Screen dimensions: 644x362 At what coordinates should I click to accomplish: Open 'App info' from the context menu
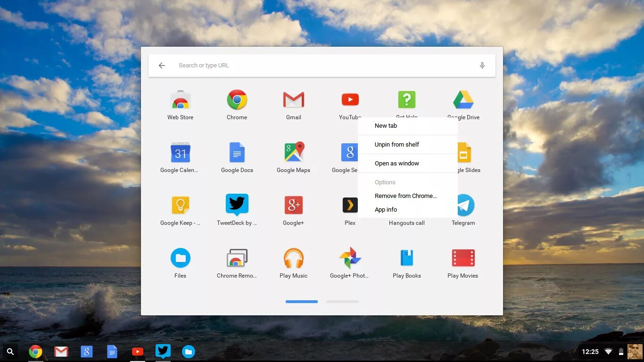coord(386,209)
